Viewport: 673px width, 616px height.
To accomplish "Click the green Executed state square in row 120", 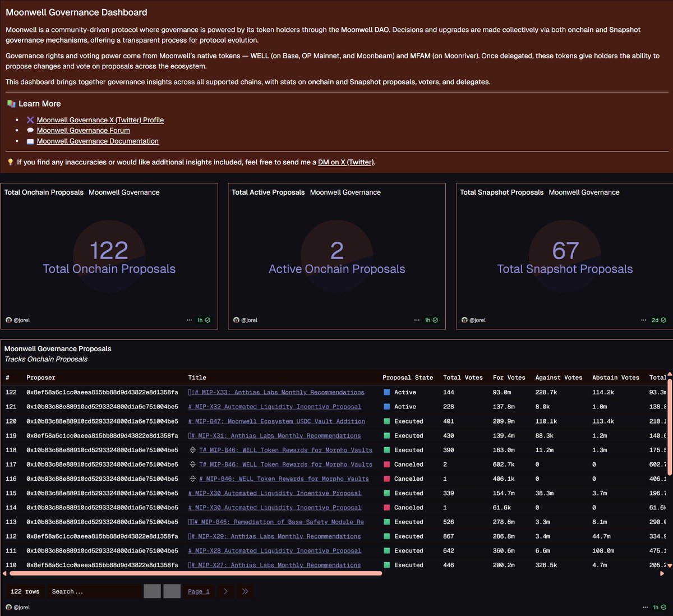I will (386, 421).
